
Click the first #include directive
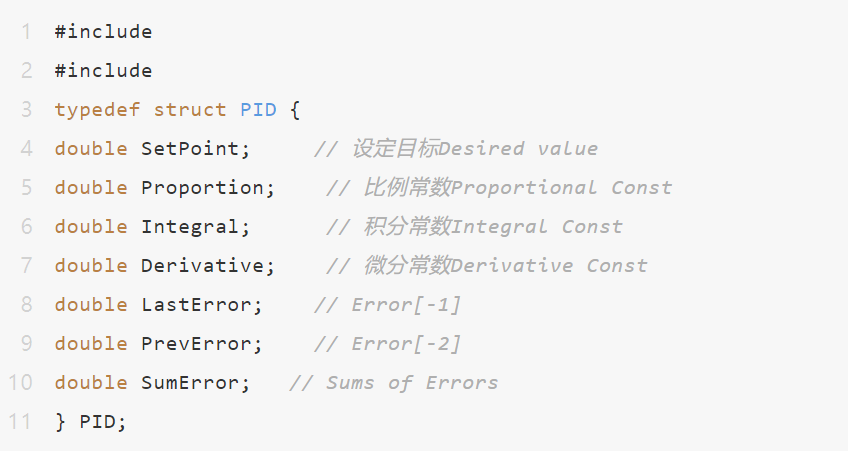103,32
